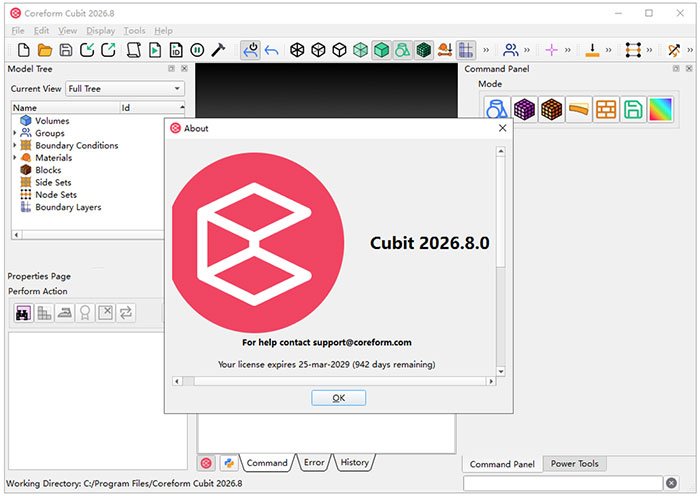Click the Cubit icon beside the Command tab
The height and width of the screenshot is (496, 700).
coord(206,463)
